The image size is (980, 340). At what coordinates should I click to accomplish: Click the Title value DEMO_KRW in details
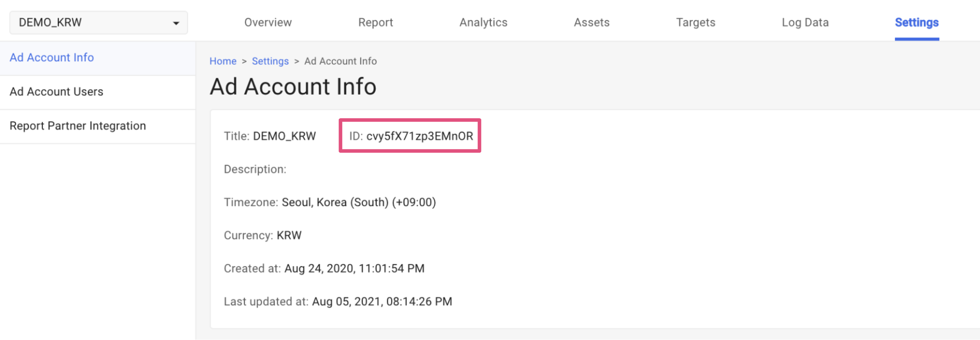pos(284,136)
